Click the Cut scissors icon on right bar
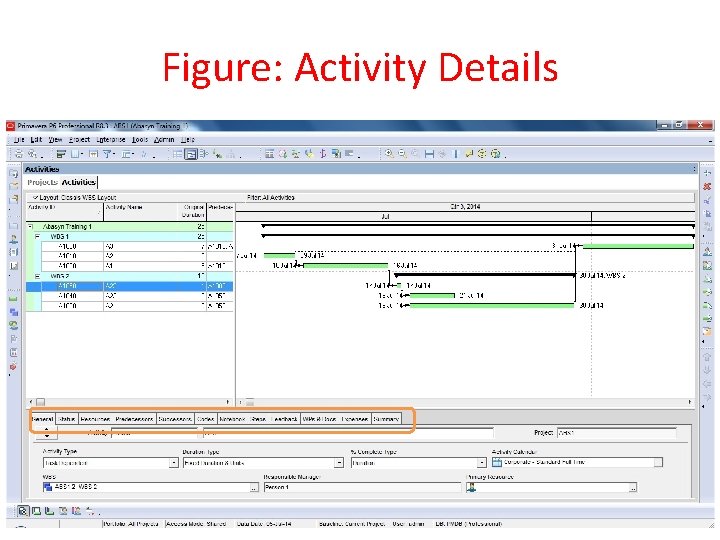This screenshot has height=540, width=720. click(x=708, y=200)
